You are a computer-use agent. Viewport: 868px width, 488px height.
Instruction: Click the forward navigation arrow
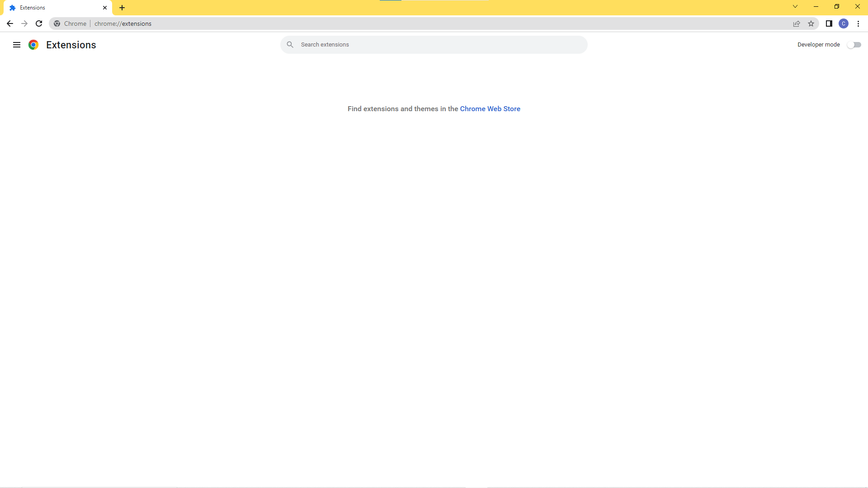24,23
